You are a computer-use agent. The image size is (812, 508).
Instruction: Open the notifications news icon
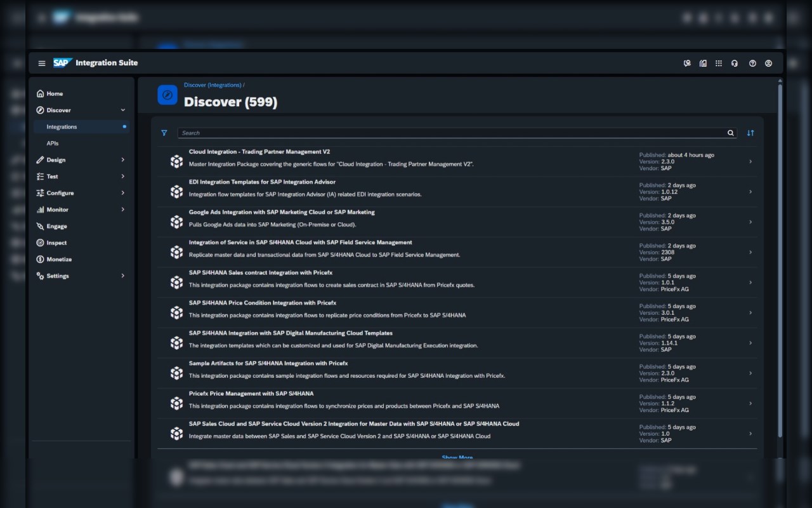(703, 63)
